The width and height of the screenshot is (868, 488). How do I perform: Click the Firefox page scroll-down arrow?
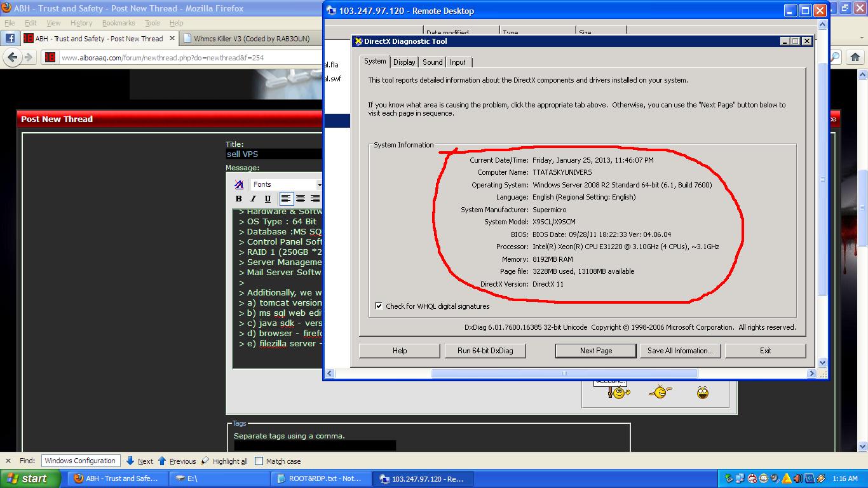pos(863,447)
